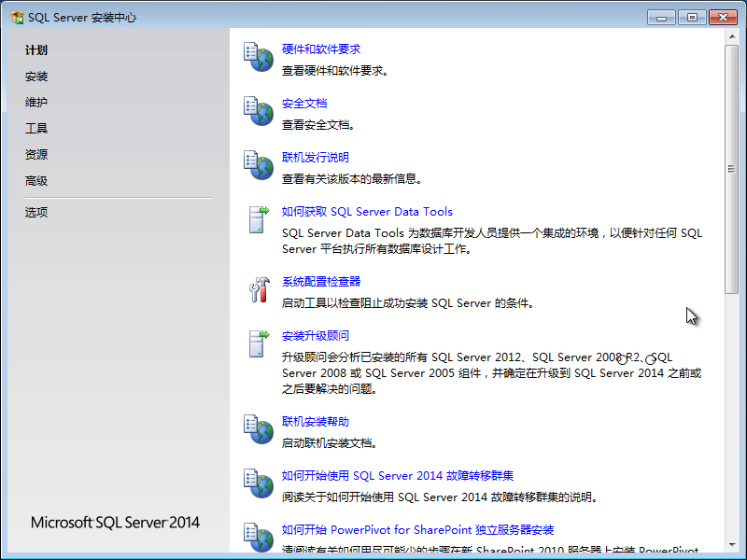Minimize the SQL Server 安装中心 window
747x560 pixels.
point(661,18)
